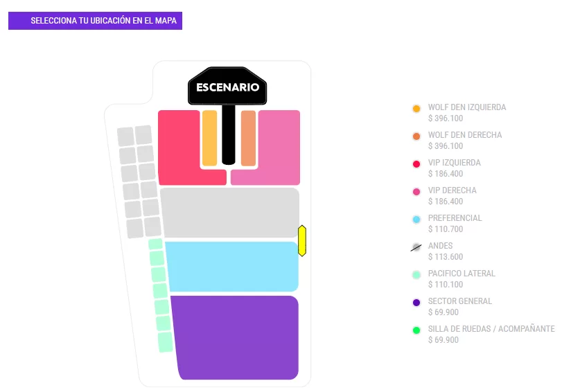571x392 pixels.
Task: Click the Sector General purple legend dot
Action: click(416, 303)
